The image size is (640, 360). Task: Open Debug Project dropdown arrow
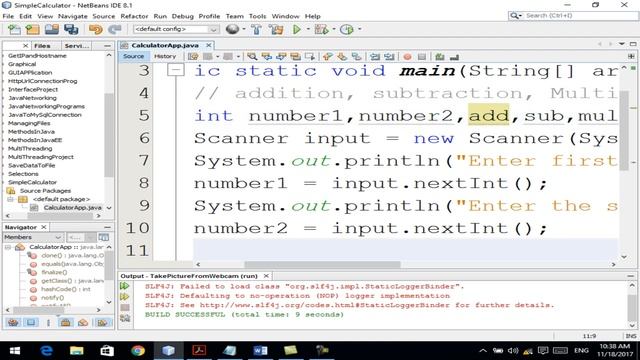[333, 29]
